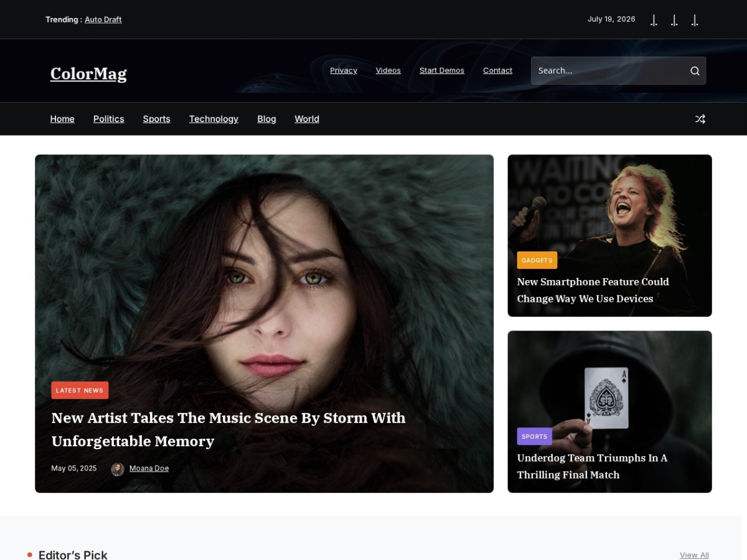Click the Start Demos link
The width and height of the screenshot is (747, 560).
[442, 70]
